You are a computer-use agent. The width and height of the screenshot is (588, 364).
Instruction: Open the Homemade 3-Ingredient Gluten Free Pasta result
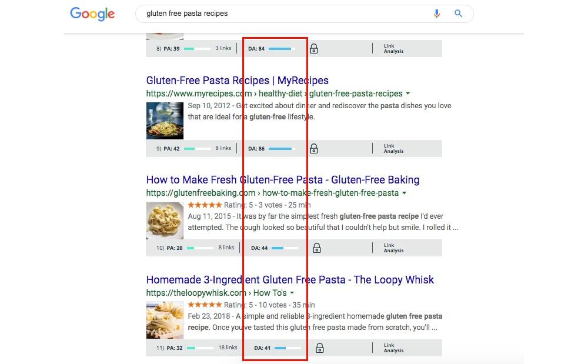[x=290, y=280]
